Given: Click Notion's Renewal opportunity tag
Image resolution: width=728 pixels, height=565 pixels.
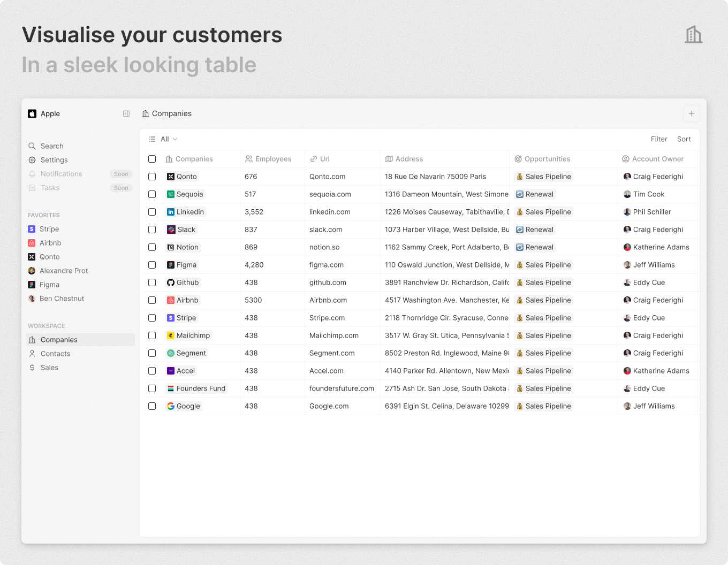Looking at the screenshot, I should click(x=534, y=247).
